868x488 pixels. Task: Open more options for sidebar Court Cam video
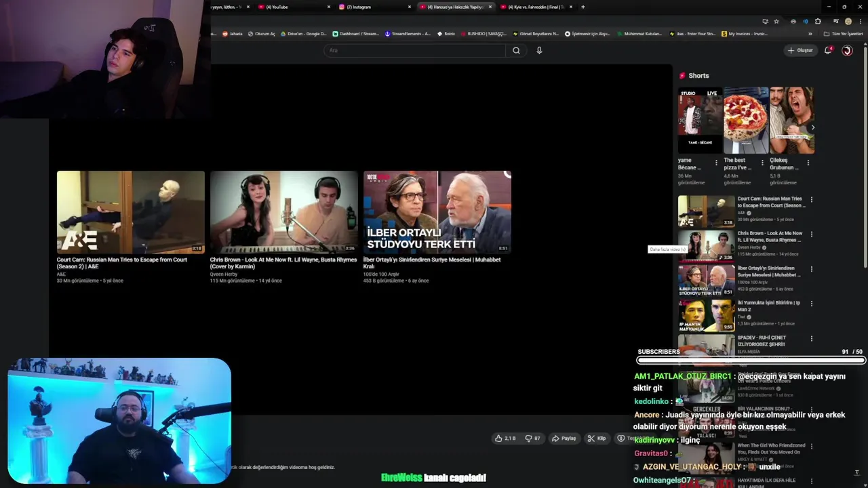811,200
